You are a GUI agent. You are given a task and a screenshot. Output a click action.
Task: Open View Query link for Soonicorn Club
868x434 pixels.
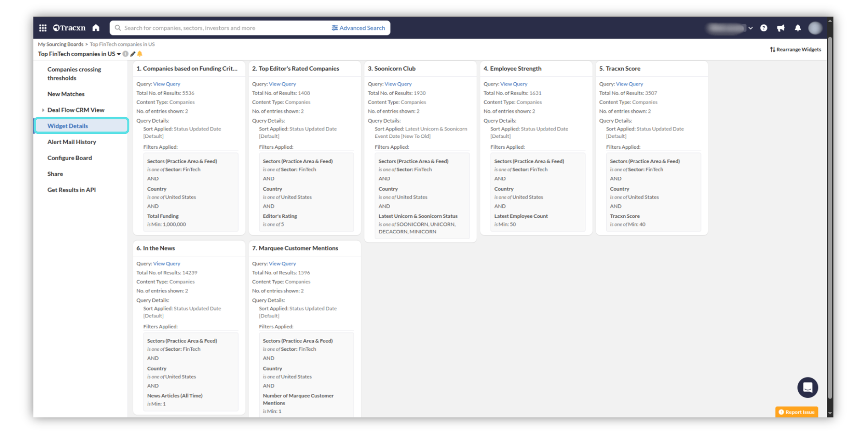click(x=398, y=84)
